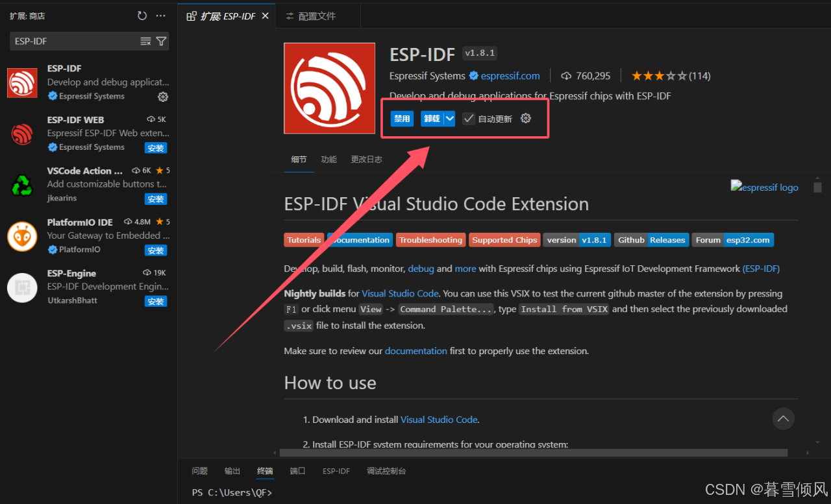This screenshot has height=504, width=831.
Task: Open the more link in readme
Action: pos(465,269)
